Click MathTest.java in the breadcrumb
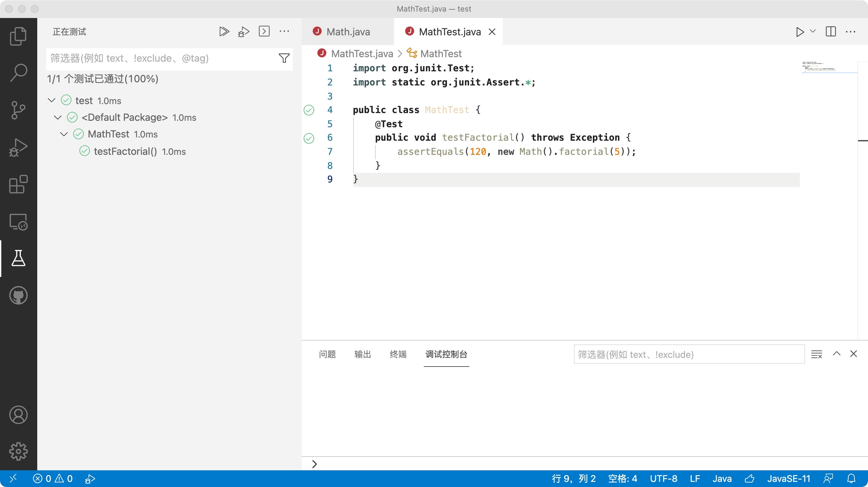 [x=362, y=53]
